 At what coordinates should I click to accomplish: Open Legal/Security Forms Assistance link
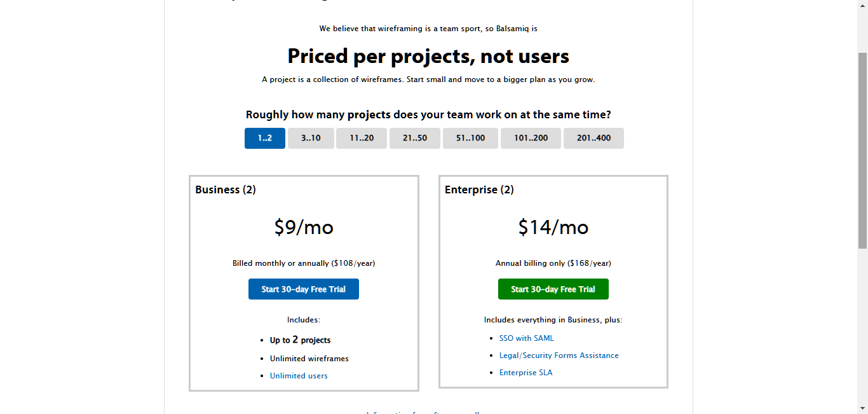pos(559,355)
